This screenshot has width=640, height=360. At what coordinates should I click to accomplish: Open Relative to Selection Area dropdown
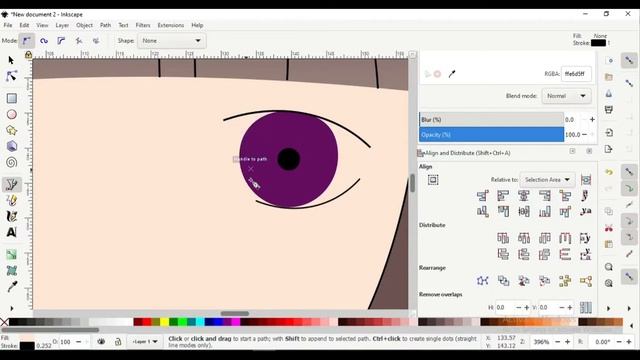click(x=547, y=180)
